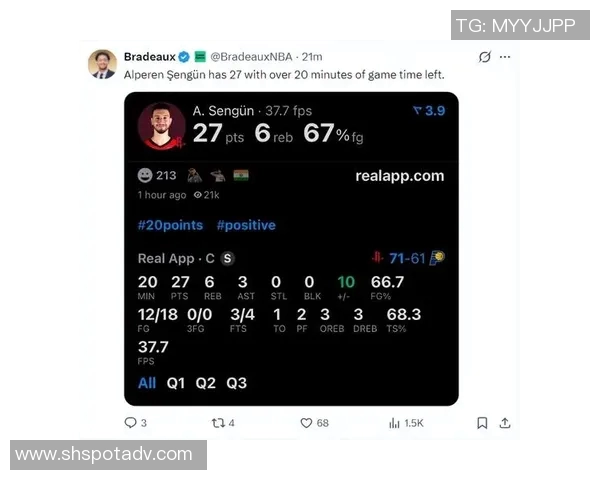Open the reply comment icon

tap(130, 423)
